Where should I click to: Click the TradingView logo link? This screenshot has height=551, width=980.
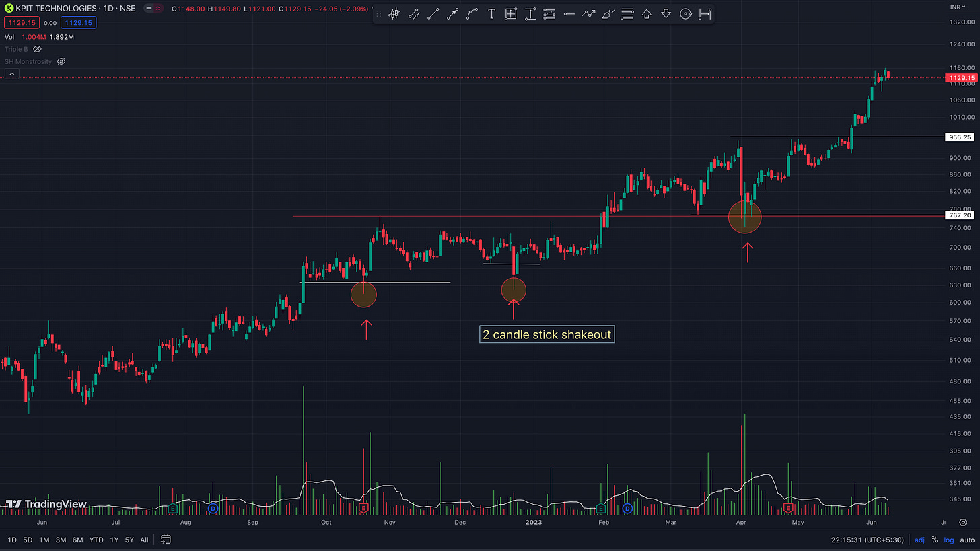point(46,503)
